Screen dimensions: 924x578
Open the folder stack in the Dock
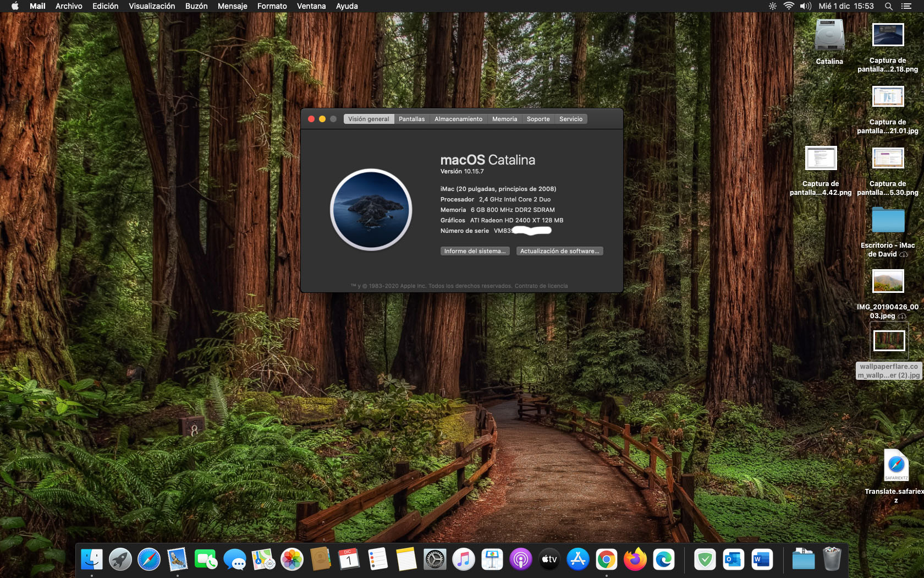coord(804,560)
